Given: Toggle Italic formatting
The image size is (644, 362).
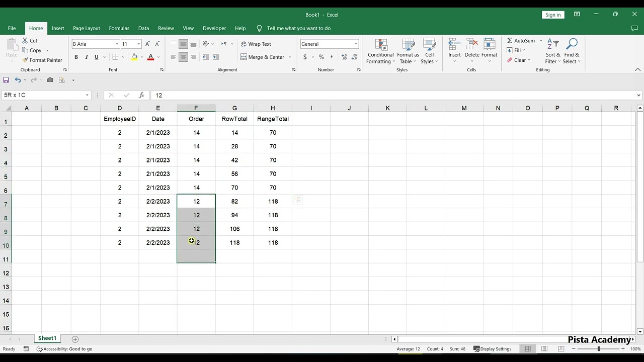Looking at the screenshot, I should point(87,57).
